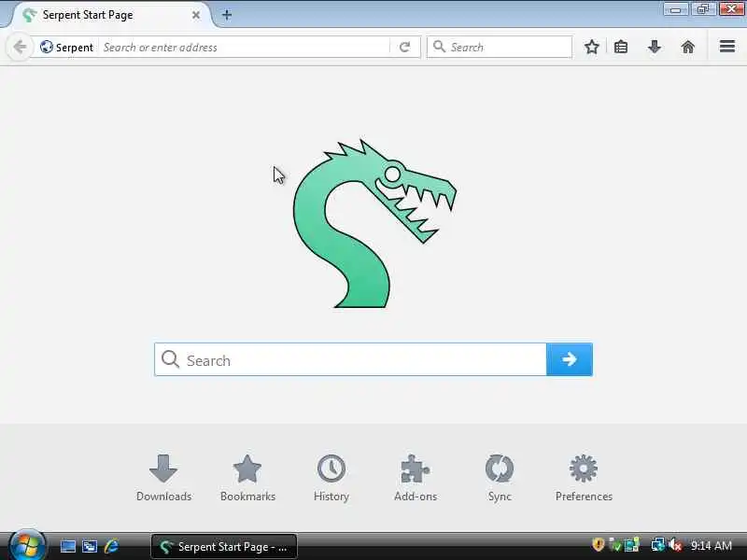This screenshot has height=560, width=747.
Task: Go to the home page icon
Action: [688, 48]
